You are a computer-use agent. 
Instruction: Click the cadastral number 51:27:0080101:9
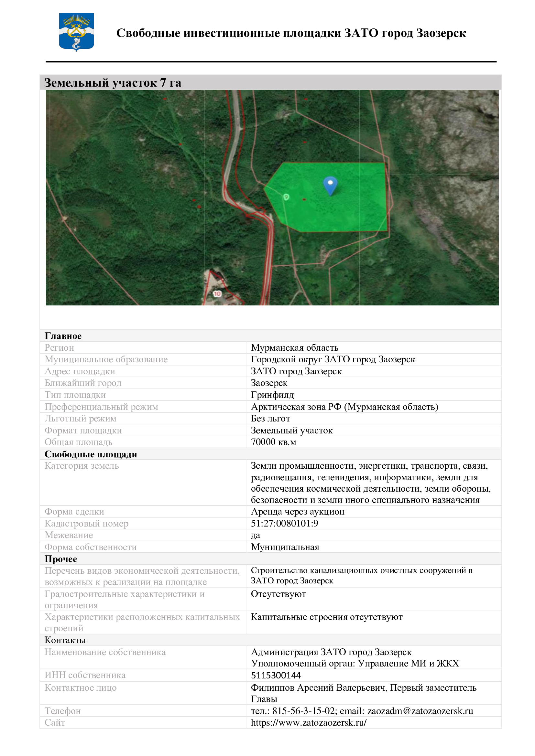point(284,523)
